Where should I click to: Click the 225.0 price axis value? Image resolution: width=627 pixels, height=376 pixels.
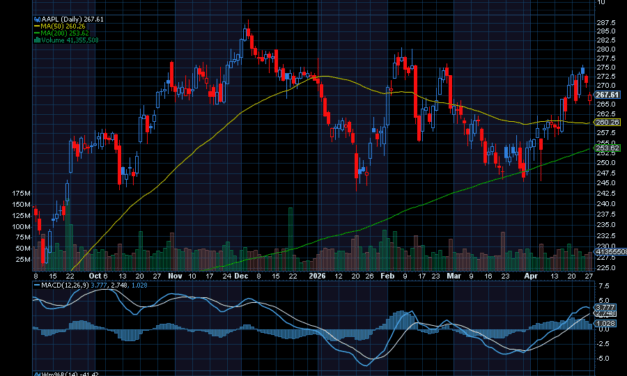pyautogui.click(x=606, y=268)
